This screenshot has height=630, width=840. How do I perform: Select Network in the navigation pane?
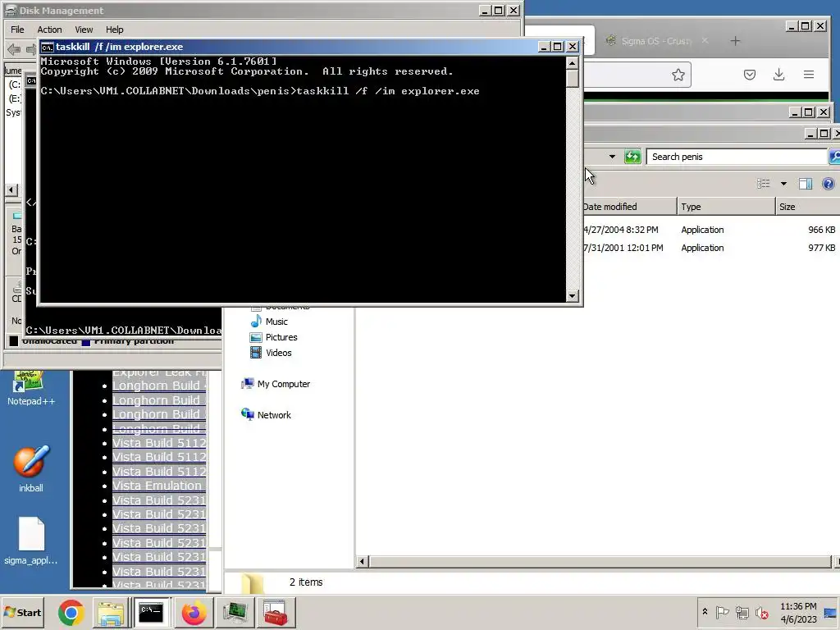[267, 414]
